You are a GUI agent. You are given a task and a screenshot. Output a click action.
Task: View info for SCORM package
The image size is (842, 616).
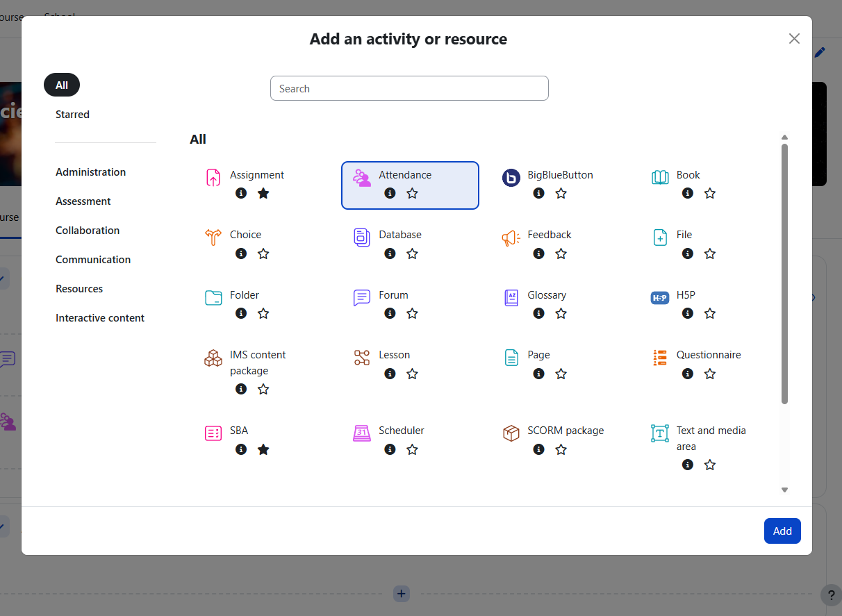[538, 449]
